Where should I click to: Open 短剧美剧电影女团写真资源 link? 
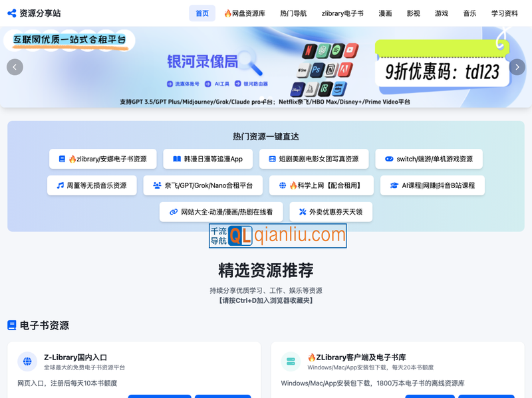coord(314,159)
